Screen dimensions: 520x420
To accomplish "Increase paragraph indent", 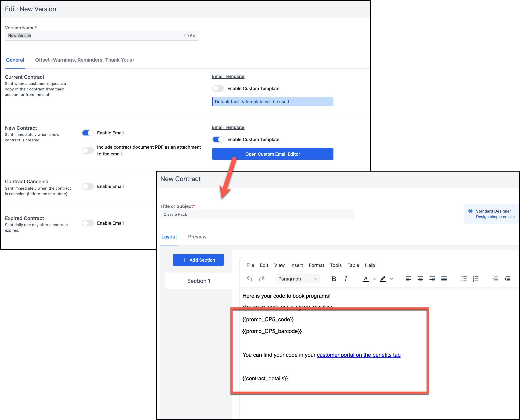I will pos(507,279).
